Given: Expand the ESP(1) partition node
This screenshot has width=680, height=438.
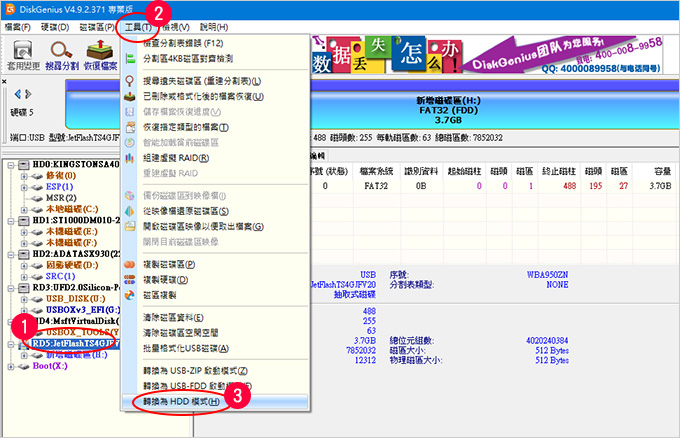Looking at the screenshot, I should click(24, 187).
